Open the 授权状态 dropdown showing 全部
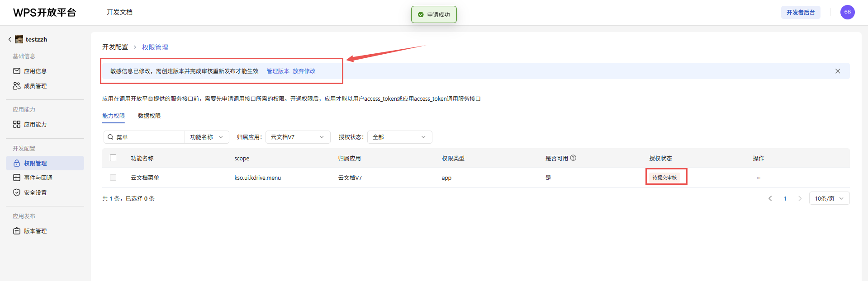The height and width of the screenshot is (281, 868). [399, 137]
